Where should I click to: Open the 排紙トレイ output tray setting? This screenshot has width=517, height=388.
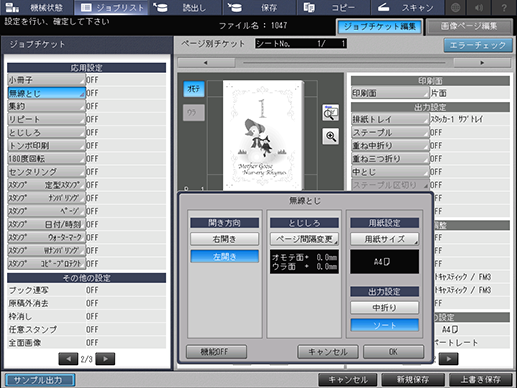coord(390,119)
